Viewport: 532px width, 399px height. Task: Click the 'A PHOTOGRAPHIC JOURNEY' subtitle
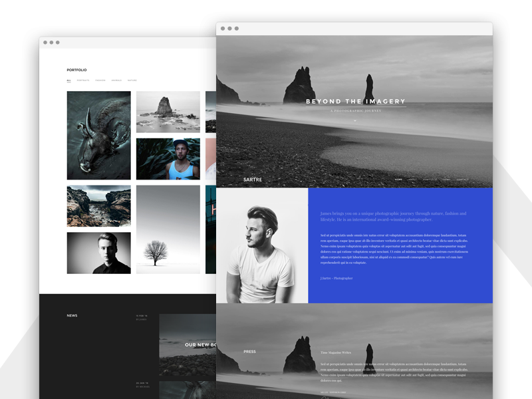(356, 110)
